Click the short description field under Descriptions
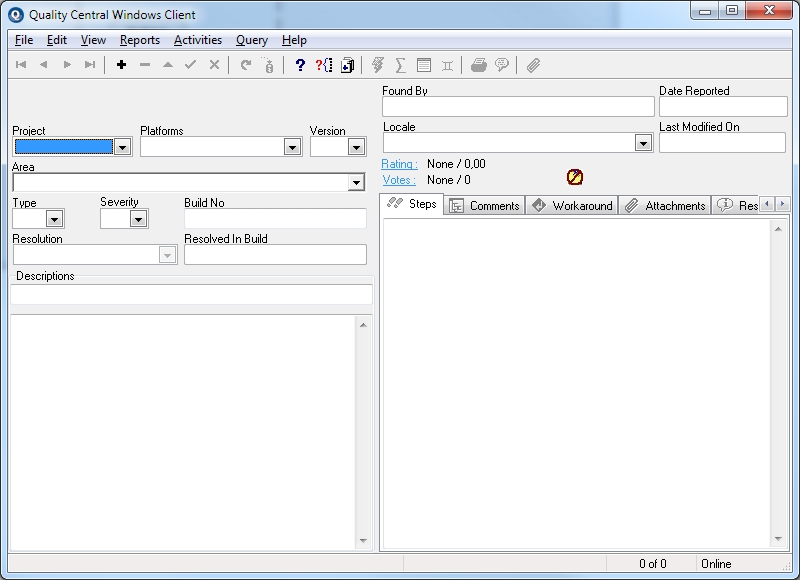This screenshot has width=800, height=580. click(191, 295)
